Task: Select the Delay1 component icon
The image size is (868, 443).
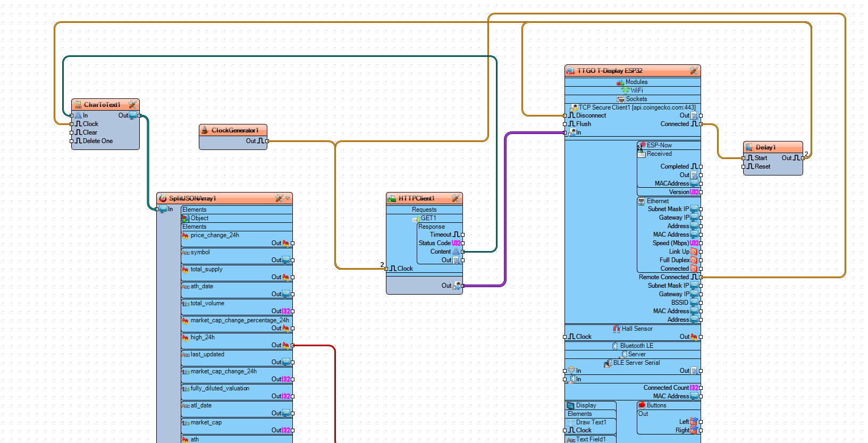Action: point(749,147)
